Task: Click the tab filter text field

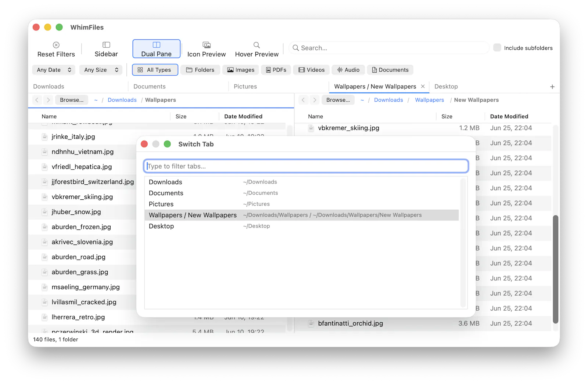Action: point(306,166)
